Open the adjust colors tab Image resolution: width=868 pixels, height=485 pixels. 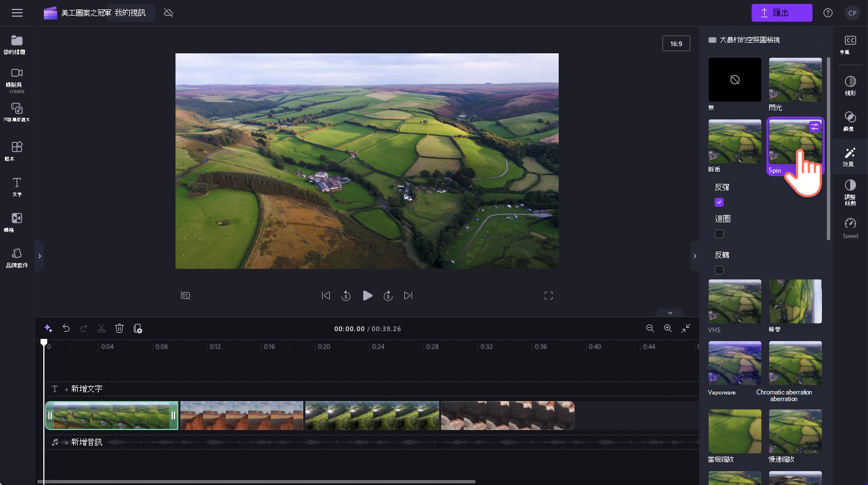850,192
